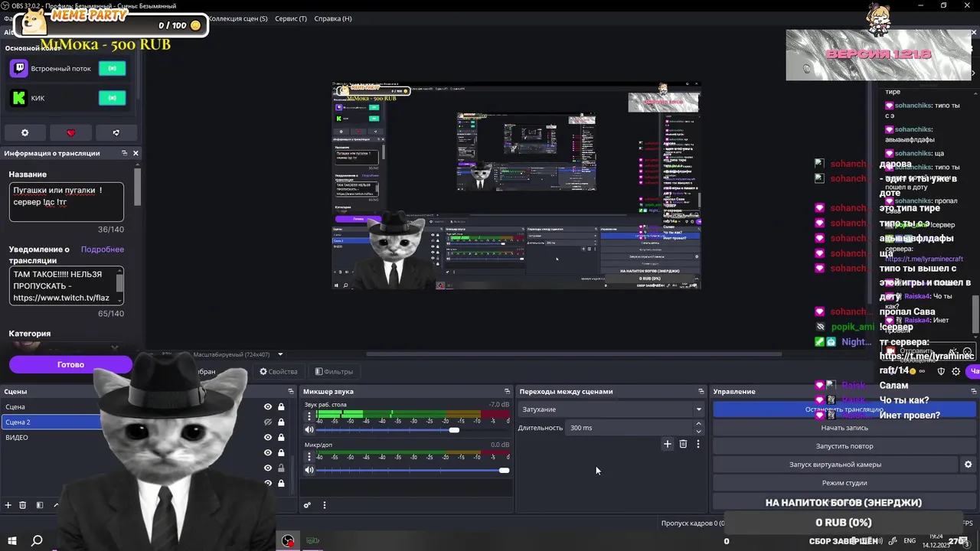Mute Звук раб. стола audio
Screen dimensions: 980x551
pyautogui.click(x=309, y=430)
